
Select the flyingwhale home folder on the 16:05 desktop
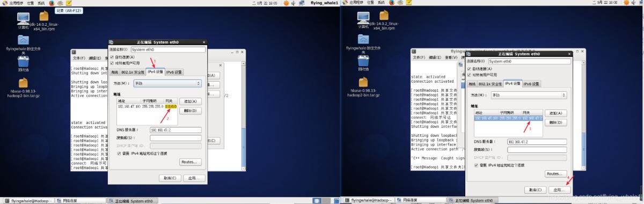(24, 44)
